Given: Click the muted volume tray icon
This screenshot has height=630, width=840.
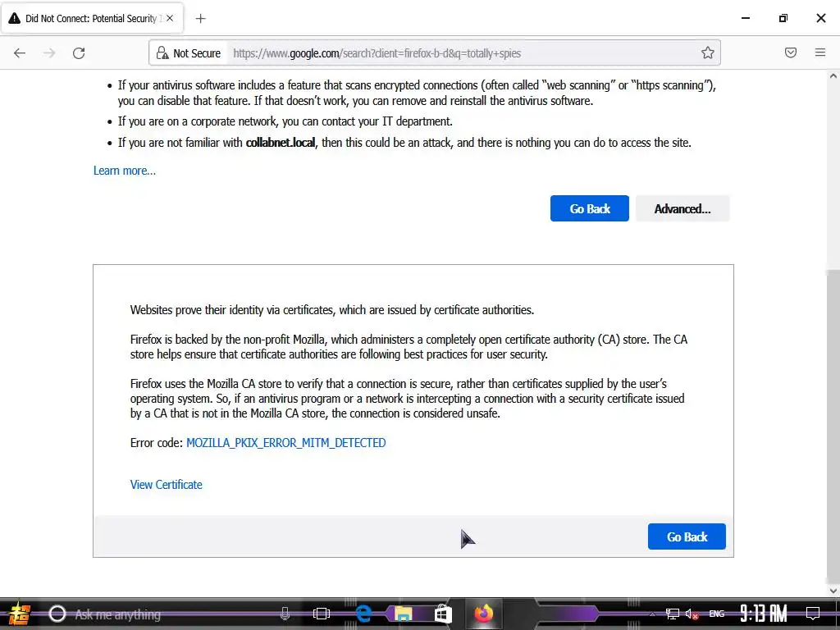Looking at the screenshot, I should [x=692, y=614].
